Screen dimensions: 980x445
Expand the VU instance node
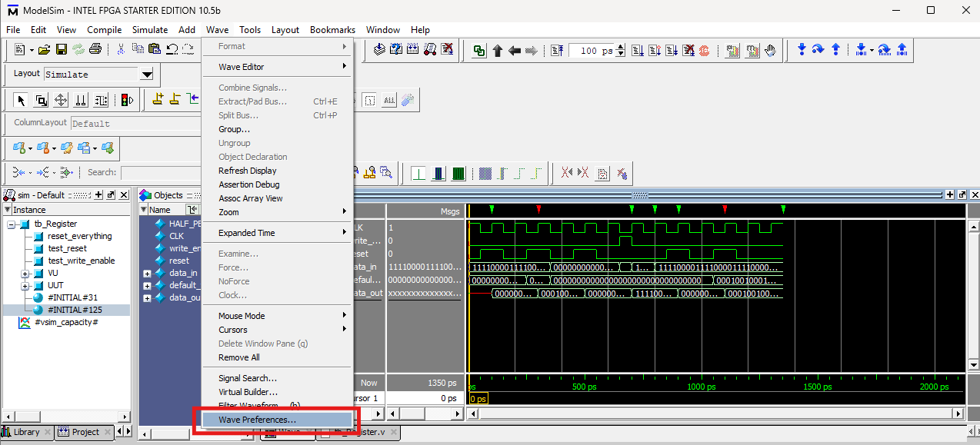(25, 273)
